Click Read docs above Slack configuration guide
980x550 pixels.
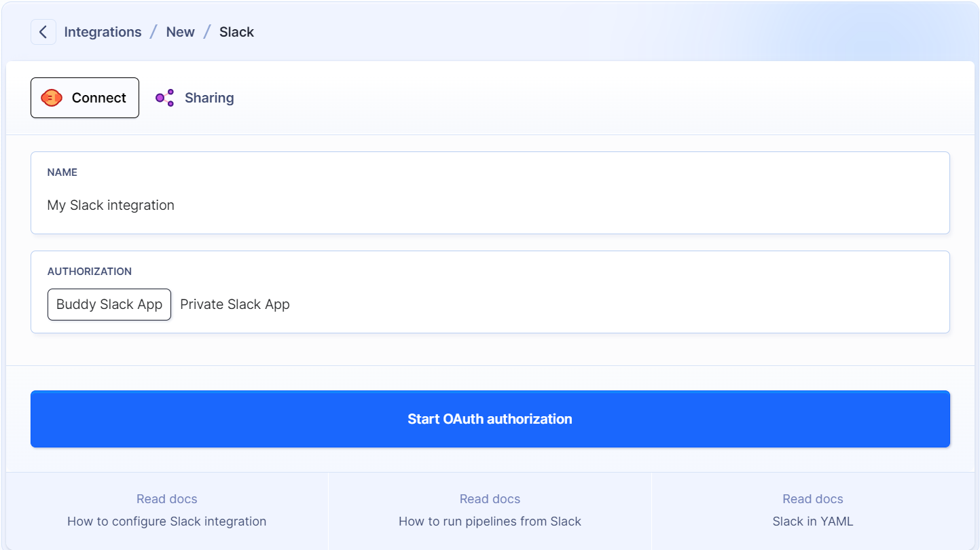(166, 499)
